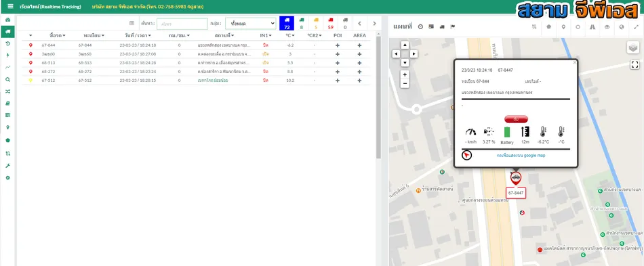
Task: Sort by the °C column header
Action: pyautogui.click(x=290, y=36)
